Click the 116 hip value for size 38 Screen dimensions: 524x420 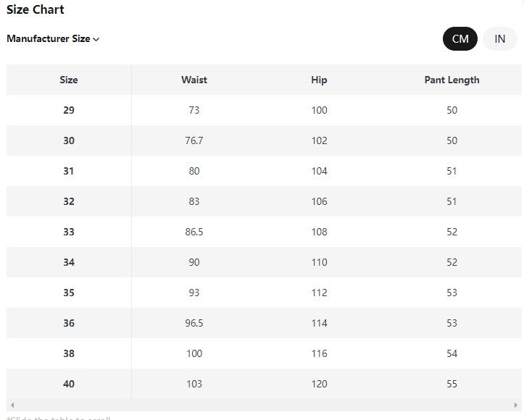click(319, 353)
